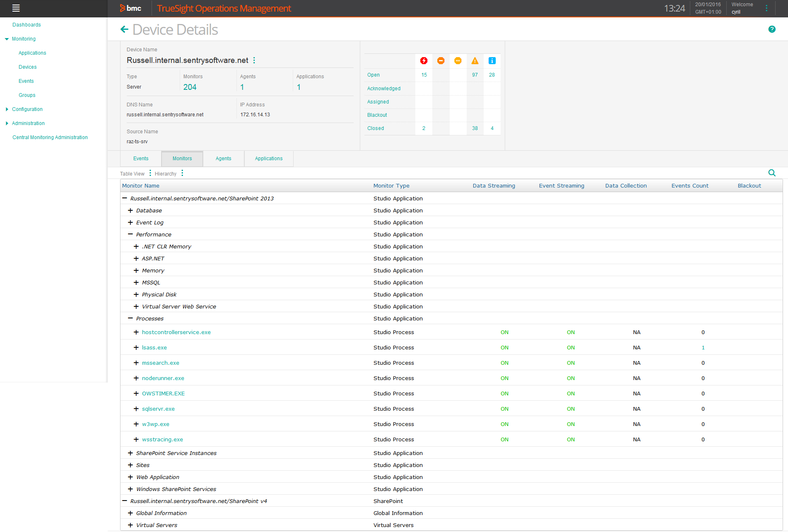Expand the SharePoint Service Instances node
The image size is (788, 532).
[x=130, y=453]
